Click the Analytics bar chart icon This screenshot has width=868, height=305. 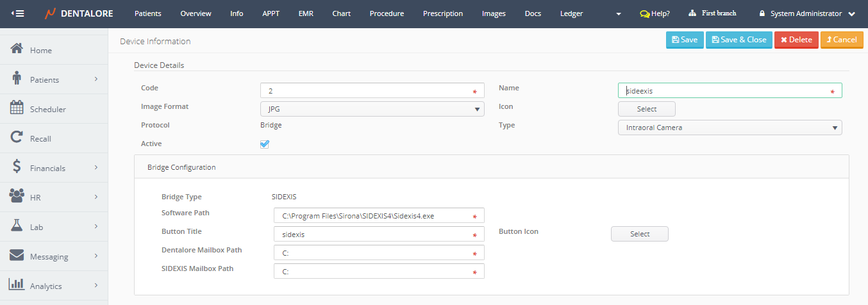pos(17,285)
